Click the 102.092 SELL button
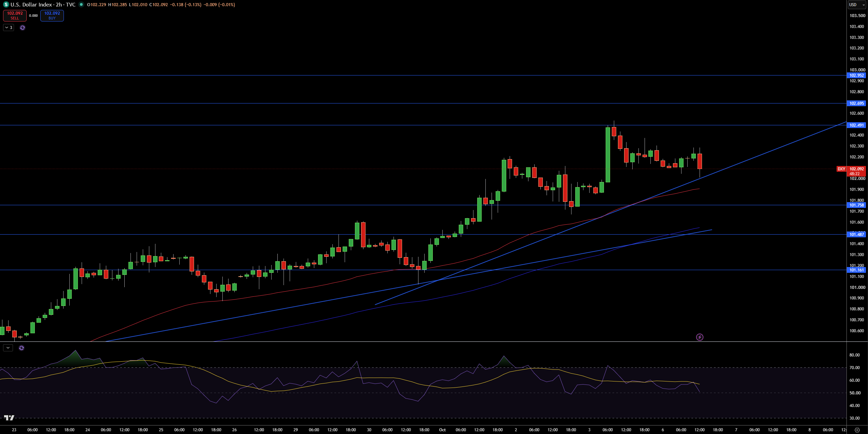 15,15
